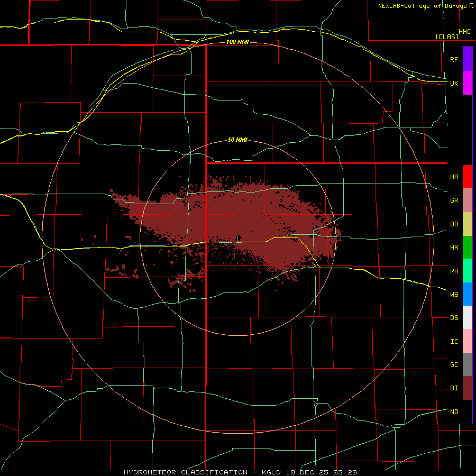This screenshot has width=476, height=476.
Task: Click the [CLAS] units label
Action: point(447,37)
